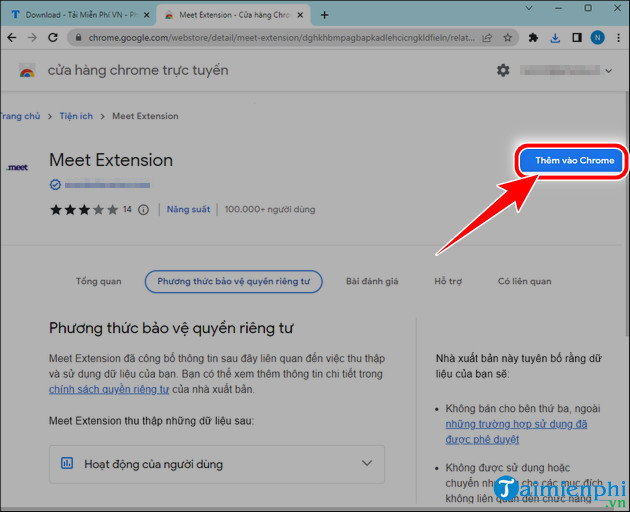Toggle the browser side panel icon
630x512 pixels.
click(x=577, y=38)
